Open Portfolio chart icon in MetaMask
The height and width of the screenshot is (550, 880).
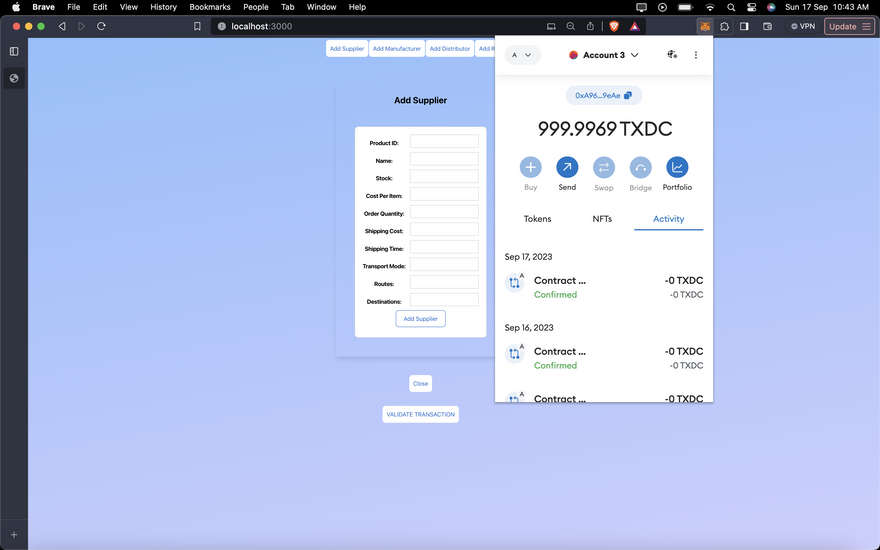[677, 167]
